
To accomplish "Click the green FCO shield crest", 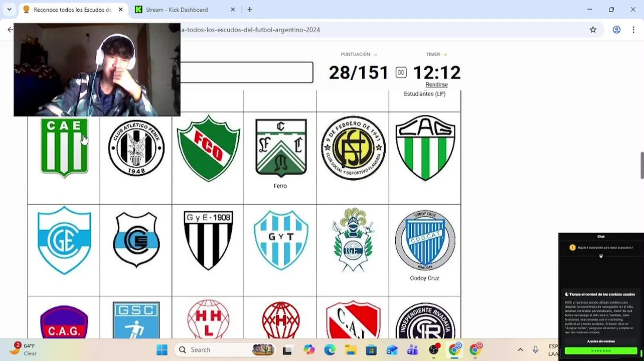I will pos(208,148).
